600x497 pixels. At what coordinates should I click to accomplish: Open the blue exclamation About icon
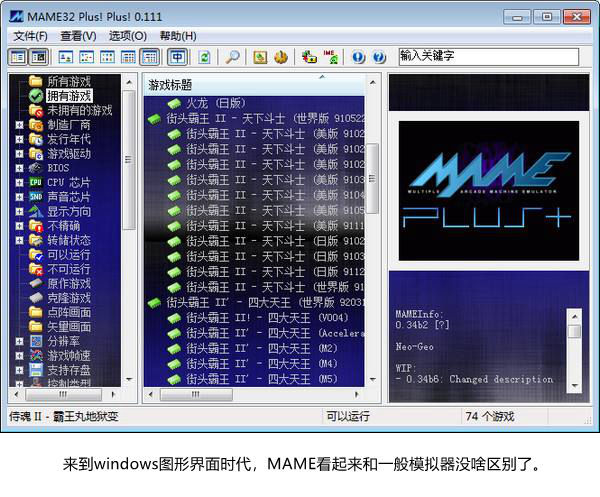(x=358, y=57)
